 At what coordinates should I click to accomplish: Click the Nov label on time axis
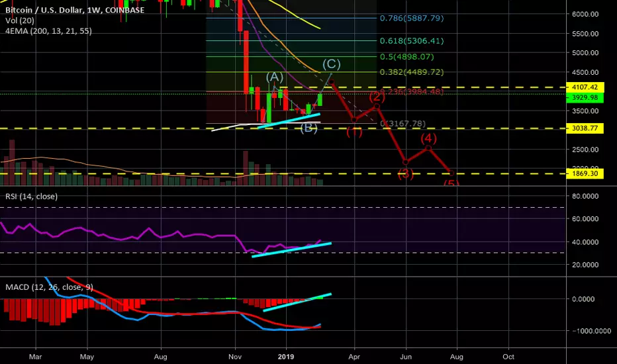tap(235, 357)
